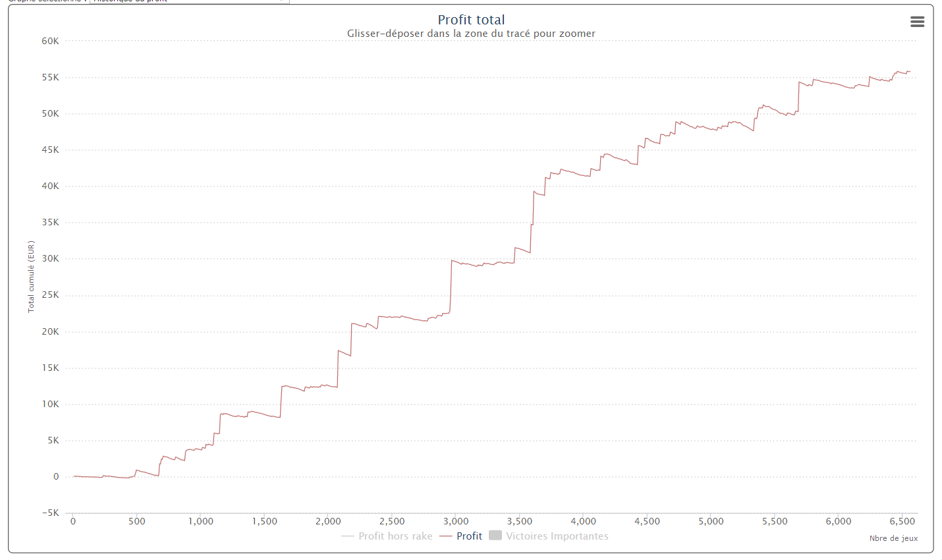Click the Nbre de jeux axis title
This screenshot has width=942, height=560.
(x=893, y=538)
